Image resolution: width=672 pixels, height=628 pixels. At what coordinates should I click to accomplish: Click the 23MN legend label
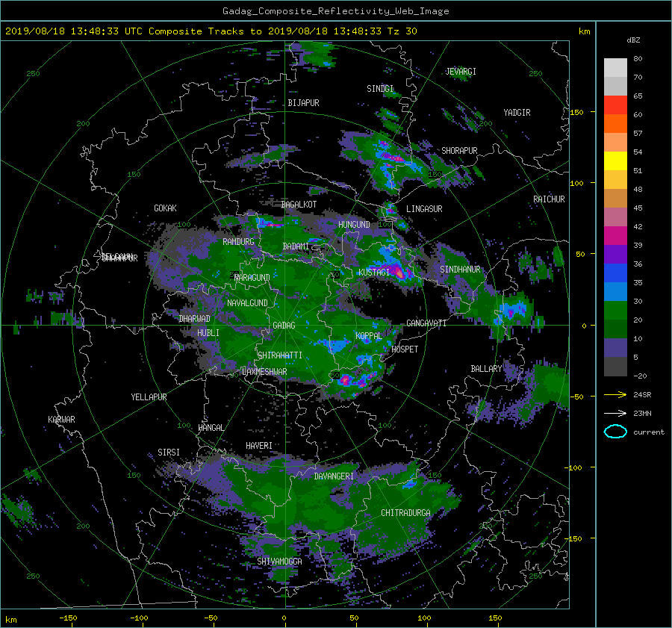click(642, 414)
